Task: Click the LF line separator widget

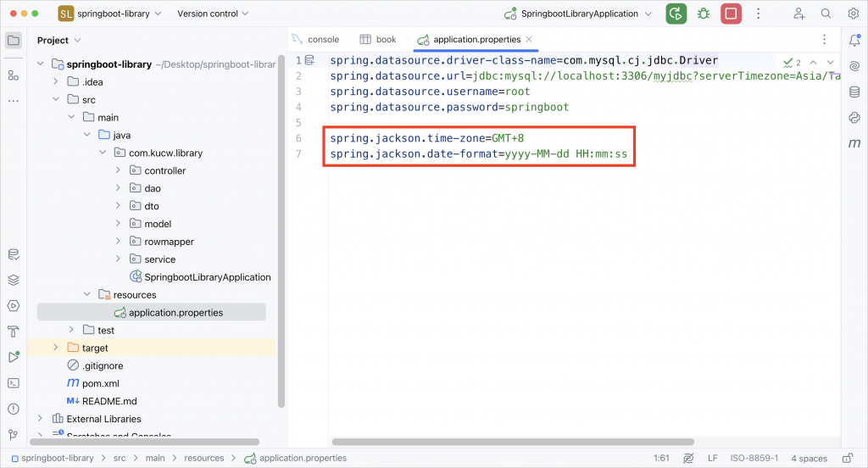Action: click(x=712, y=458)
